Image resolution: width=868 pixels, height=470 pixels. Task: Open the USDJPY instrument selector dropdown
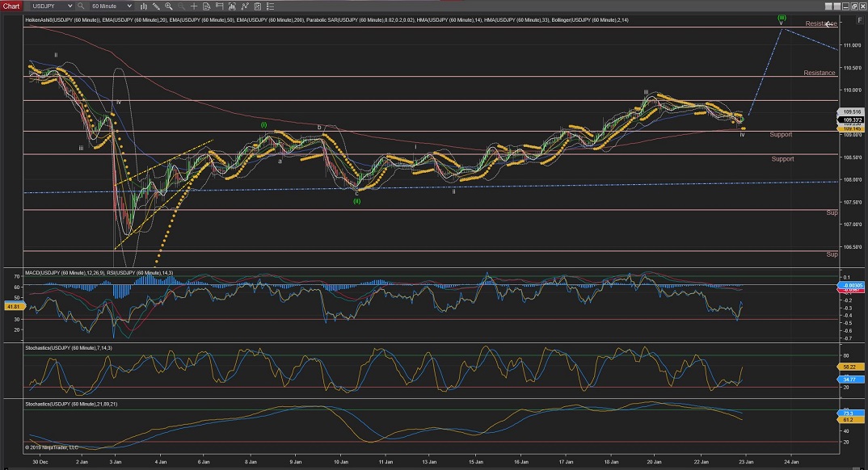click(x=52, y=6)
